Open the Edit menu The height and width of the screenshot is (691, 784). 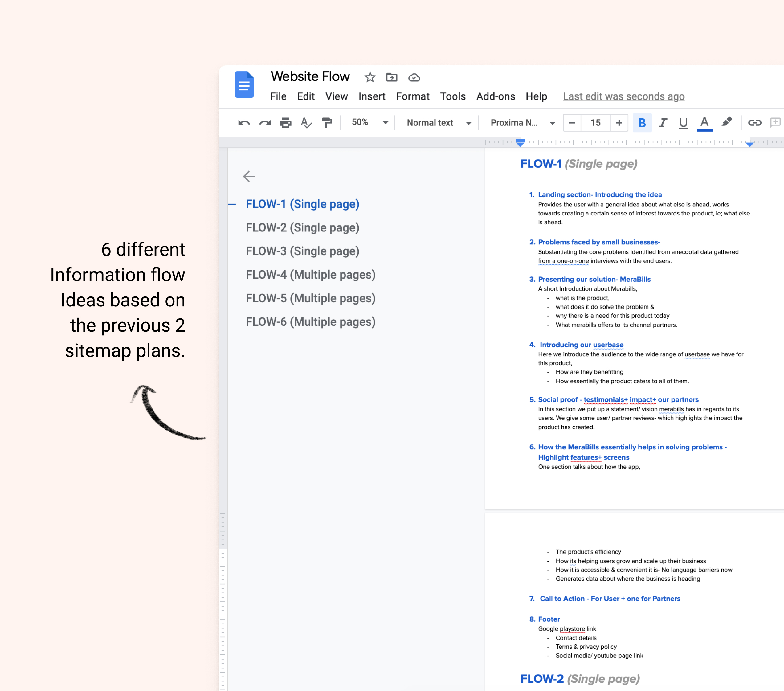(x=306, y=96)
